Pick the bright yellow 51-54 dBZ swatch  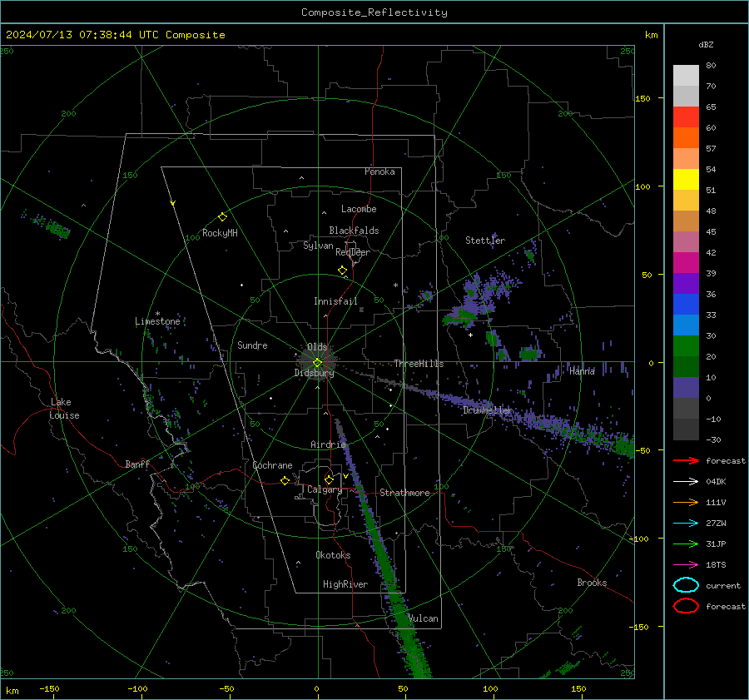click(x=686, y=179)
